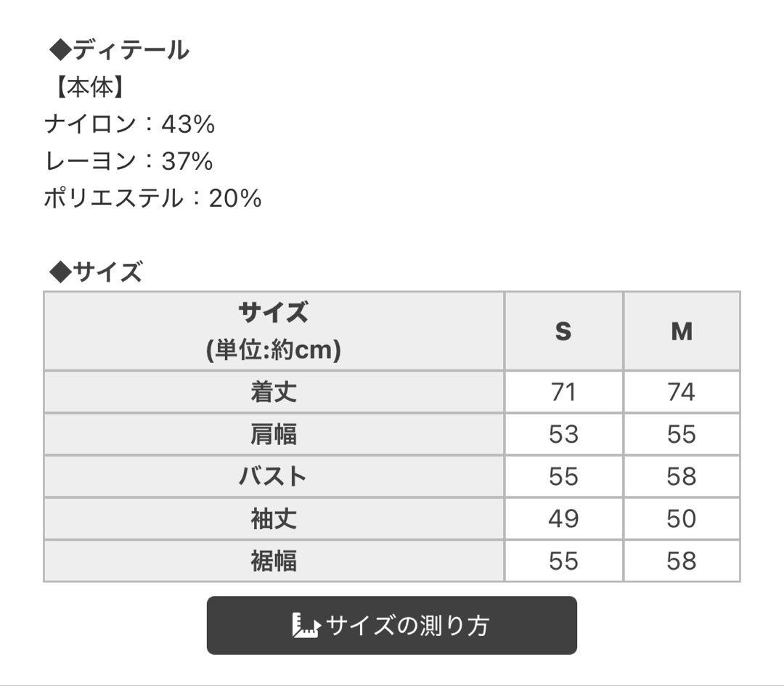Click the サイズの測り方 button
The image size is (784, 686).
click(391, 625)
